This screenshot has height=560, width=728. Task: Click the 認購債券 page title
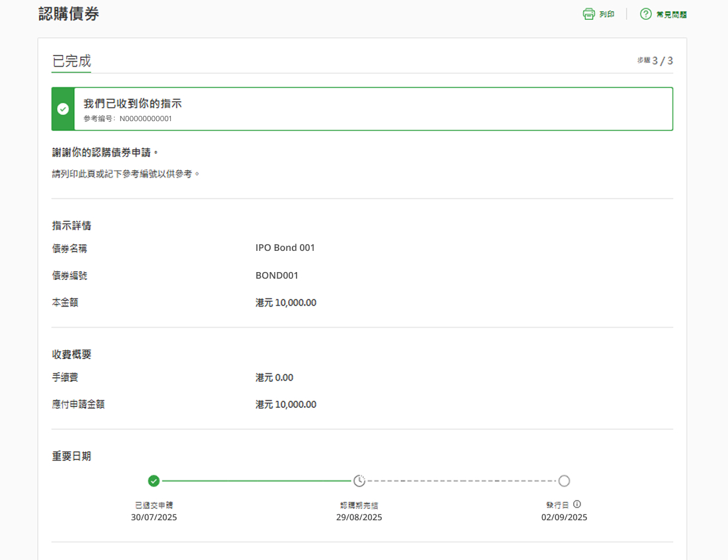coord(69,14)
